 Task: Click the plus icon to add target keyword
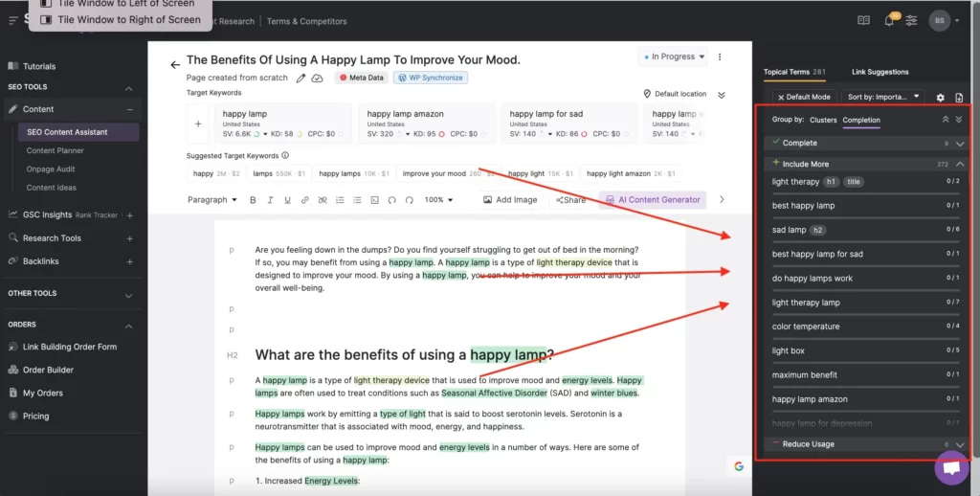click(199, 124)
